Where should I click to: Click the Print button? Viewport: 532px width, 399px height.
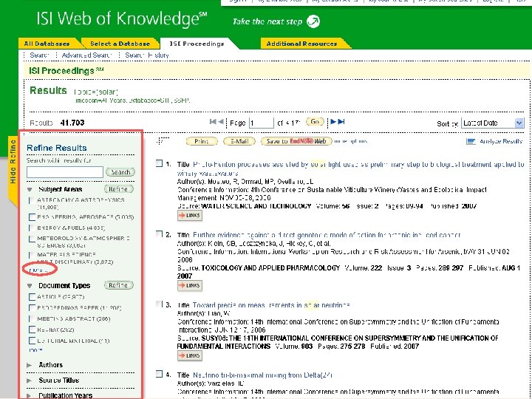pyautogui.click(x=202, y=141)
